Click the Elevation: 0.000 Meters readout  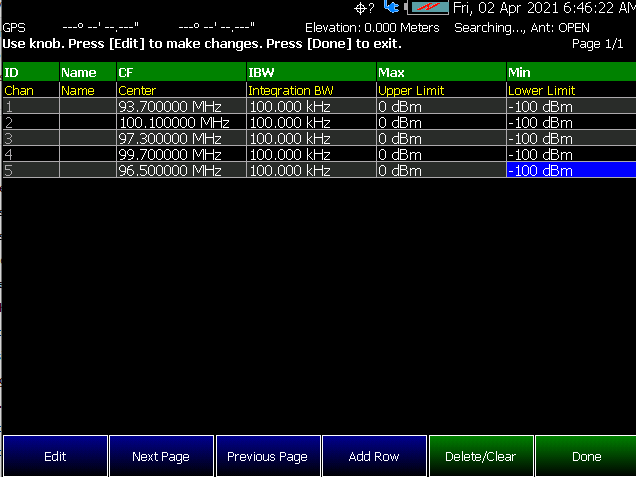(372, 28)
